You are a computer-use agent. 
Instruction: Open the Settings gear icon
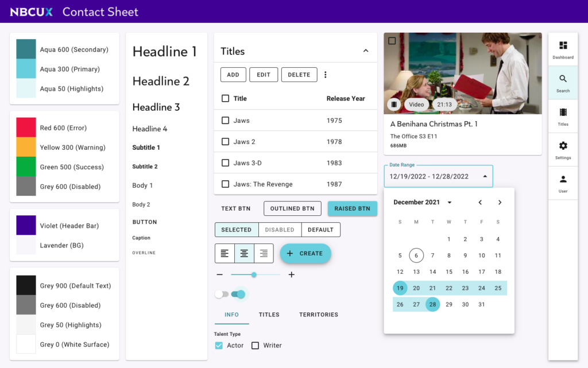(x=563, y=146)
